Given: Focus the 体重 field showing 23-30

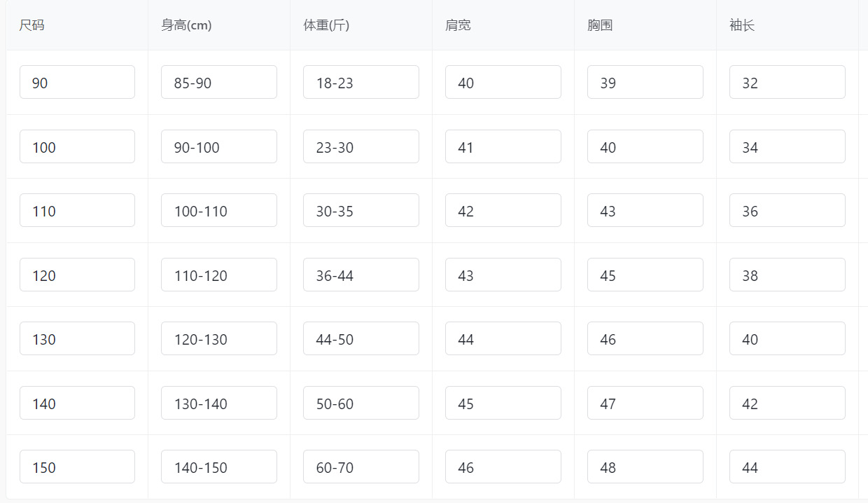Looking at the screenshot, I should 360,146.
